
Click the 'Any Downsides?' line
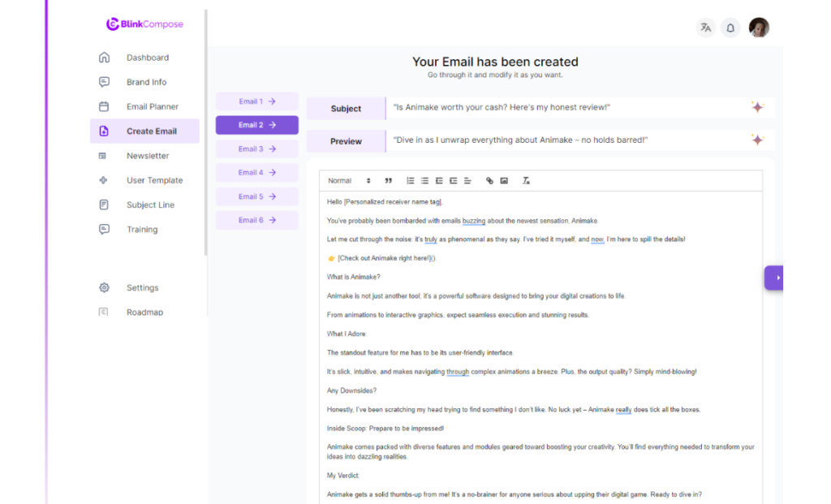point(351,390)
